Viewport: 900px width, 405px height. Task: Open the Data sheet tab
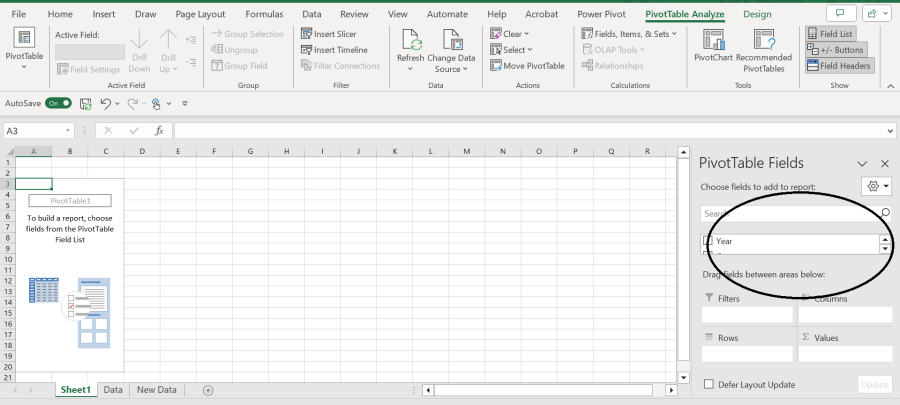(x=113, y=390)
